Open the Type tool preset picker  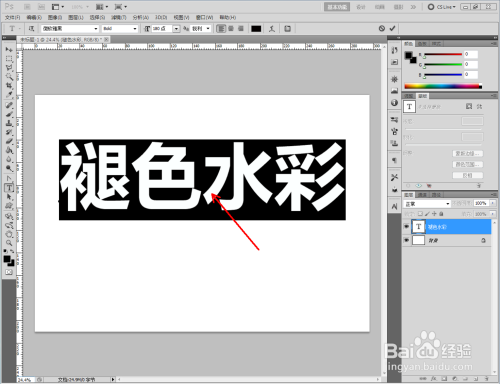pos(14,29)
